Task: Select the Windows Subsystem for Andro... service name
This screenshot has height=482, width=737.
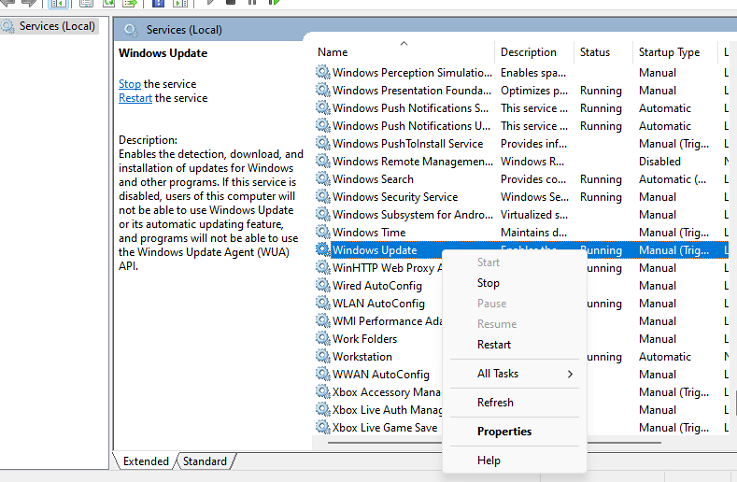Action: tap(413, 214)
